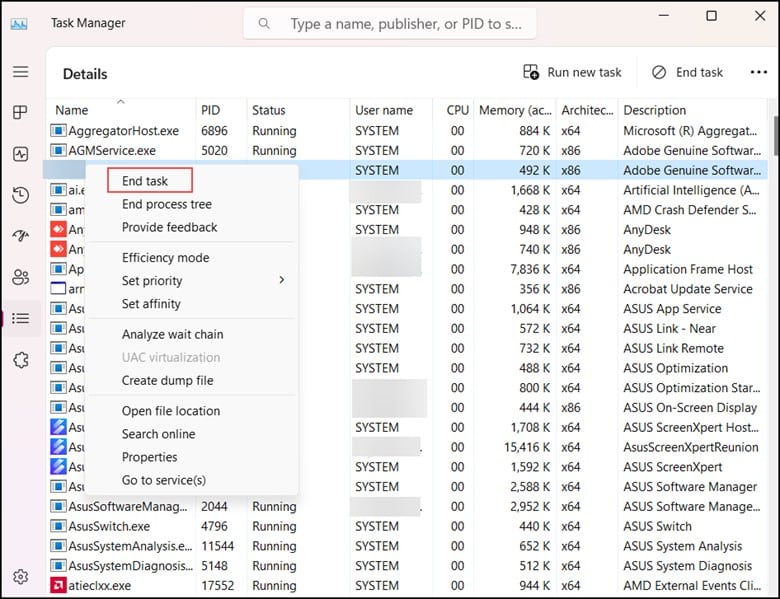Screen dimensions: 780x599
Task: Open the hamburger navigation menu
Action: [20, 72]
